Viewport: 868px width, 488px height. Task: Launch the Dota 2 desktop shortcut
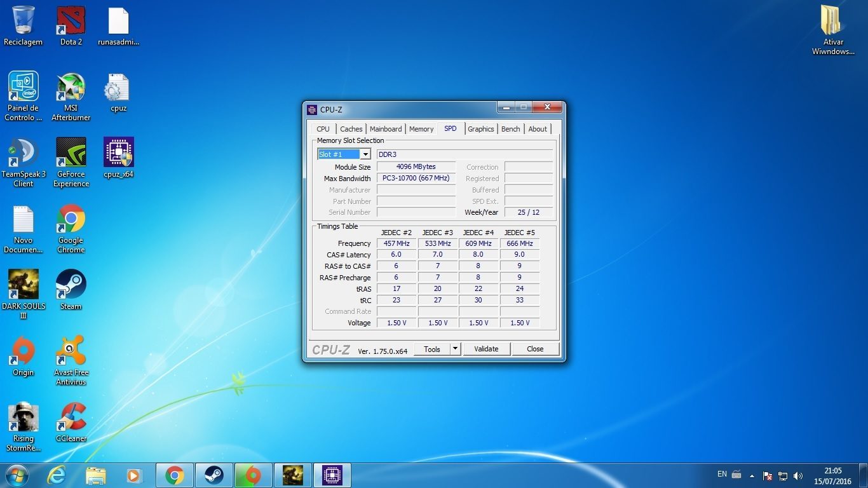(71, 26)
